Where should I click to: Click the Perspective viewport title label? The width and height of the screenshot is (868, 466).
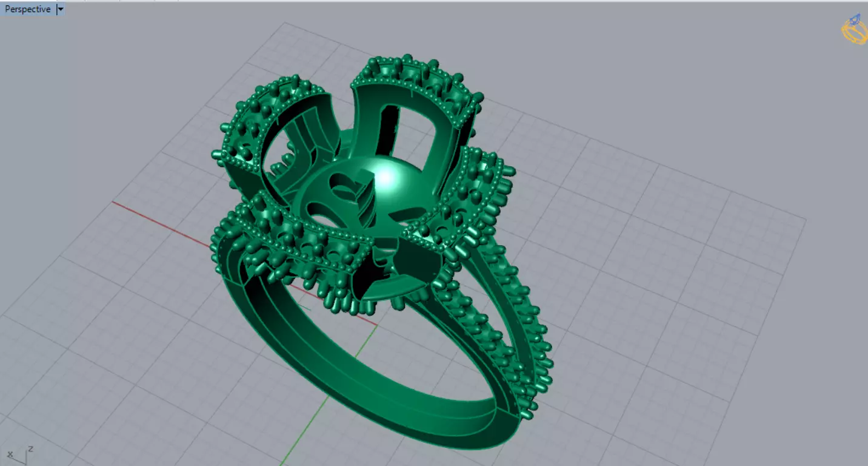[x=28, y=10]
